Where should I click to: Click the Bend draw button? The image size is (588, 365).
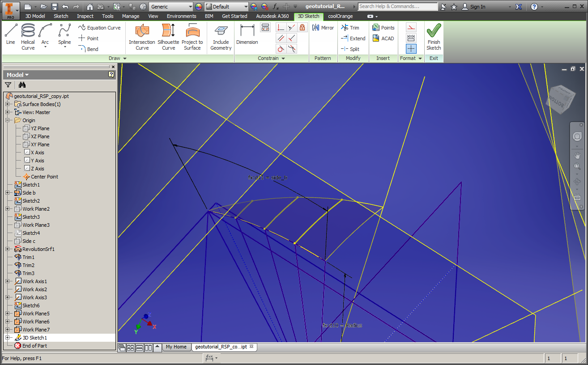88,49
